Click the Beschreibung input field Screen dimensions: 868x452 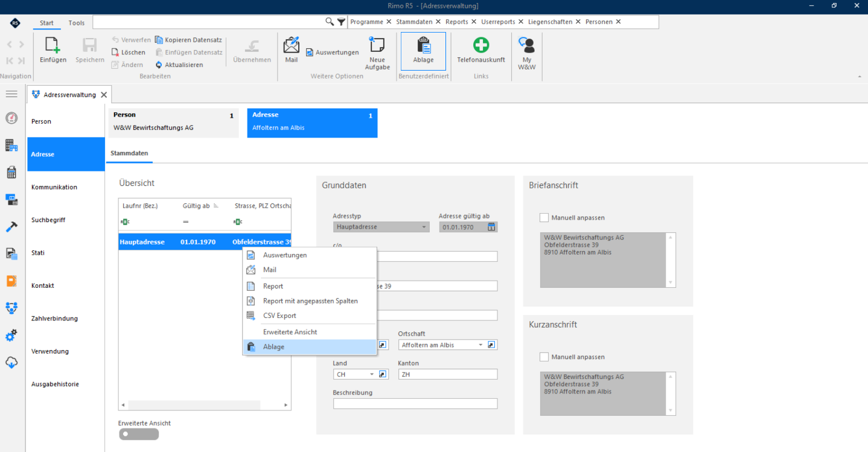click(x=415, y=404)
